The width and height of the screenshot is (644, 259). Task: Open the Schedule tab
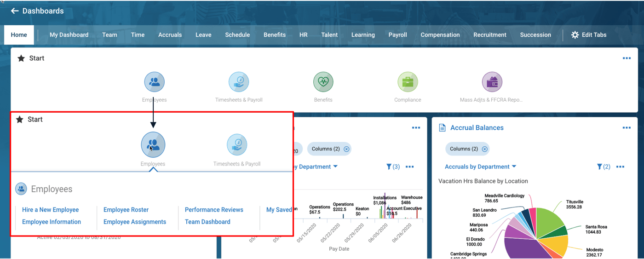237,35
